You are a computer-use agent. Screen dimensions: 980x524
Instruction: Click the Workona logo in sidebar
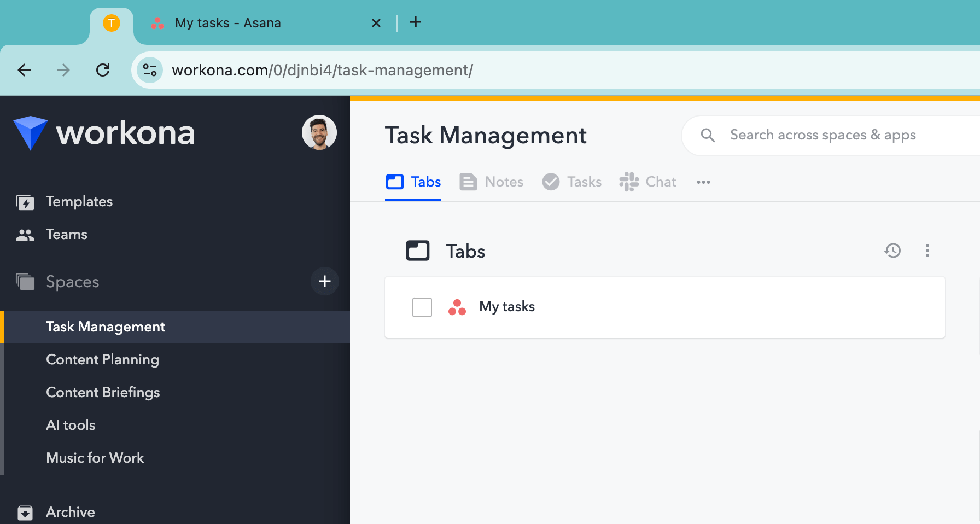click(104, 133)
